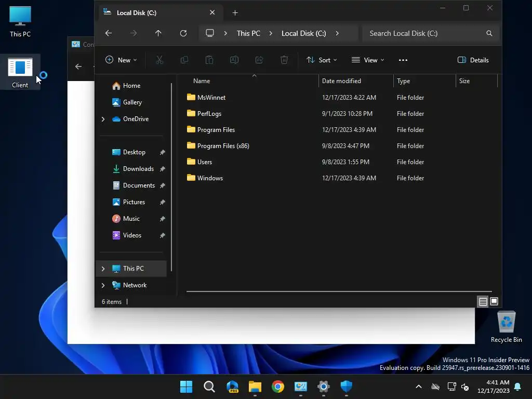Screen dimensions: 532x399
Task: Open the Windows Start menu
Action: pos(186,387)
